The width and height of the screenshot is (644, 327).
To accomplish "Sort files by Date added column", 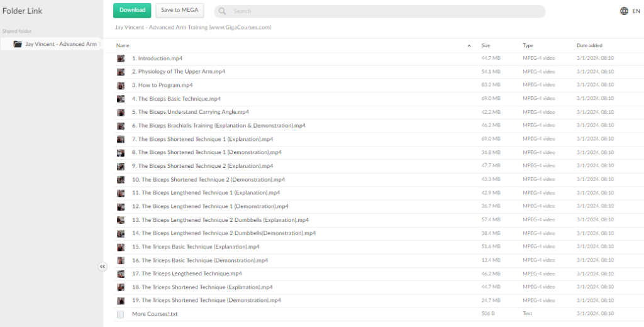I will point(589,45).
